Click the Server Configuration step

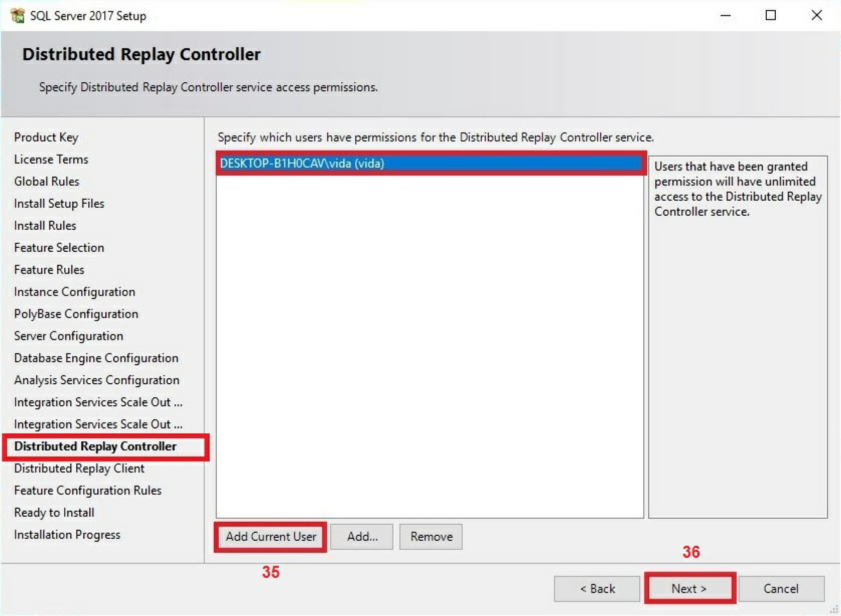69,336
